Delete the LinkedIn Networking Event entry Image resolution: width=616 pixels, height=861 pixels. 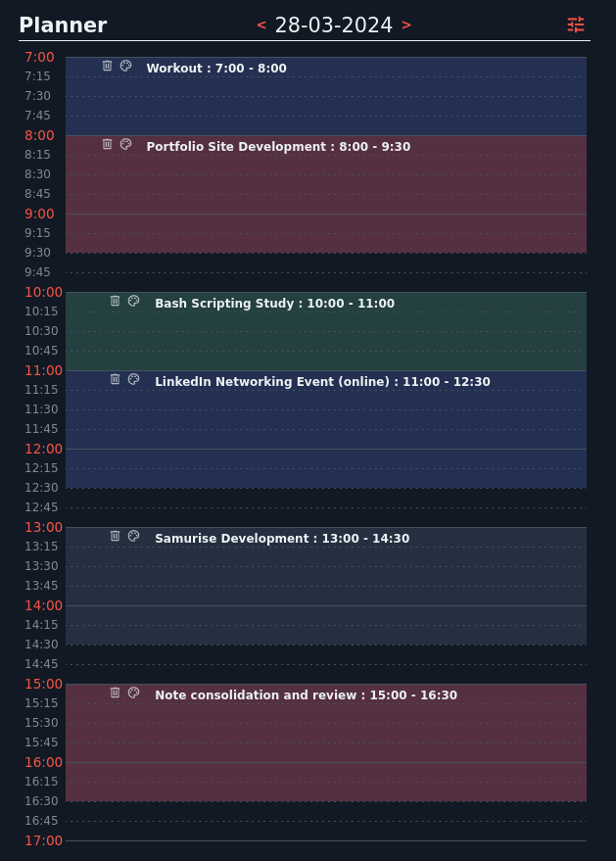(x=115, y=379)
